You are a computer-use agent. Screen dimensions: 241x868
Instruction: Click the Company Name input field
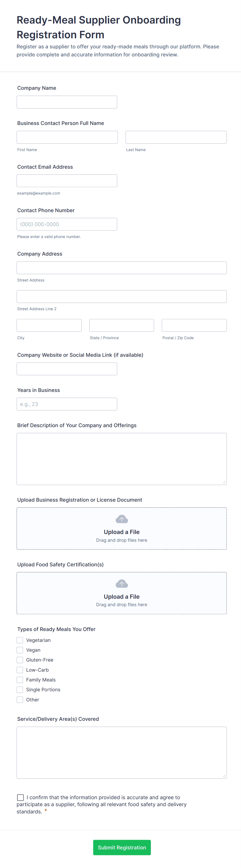tap(67, 102)
